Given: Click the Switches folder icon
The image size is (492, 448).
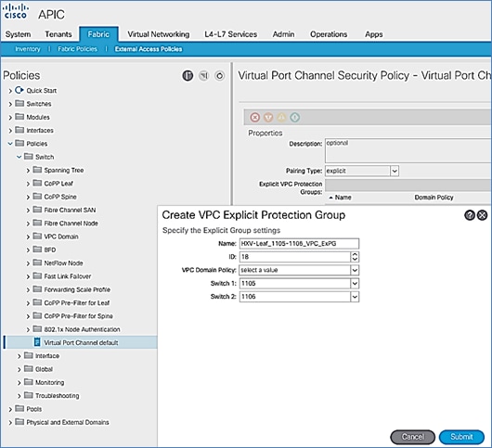Looking at the screenshot, I should point(19,104).
